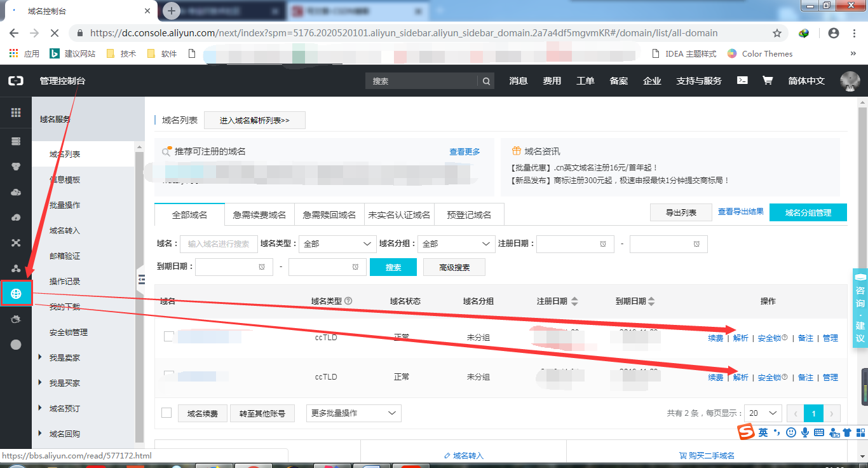
Task: Click the Aliyun console logo at top left
Action: click(x=15, y=81)
